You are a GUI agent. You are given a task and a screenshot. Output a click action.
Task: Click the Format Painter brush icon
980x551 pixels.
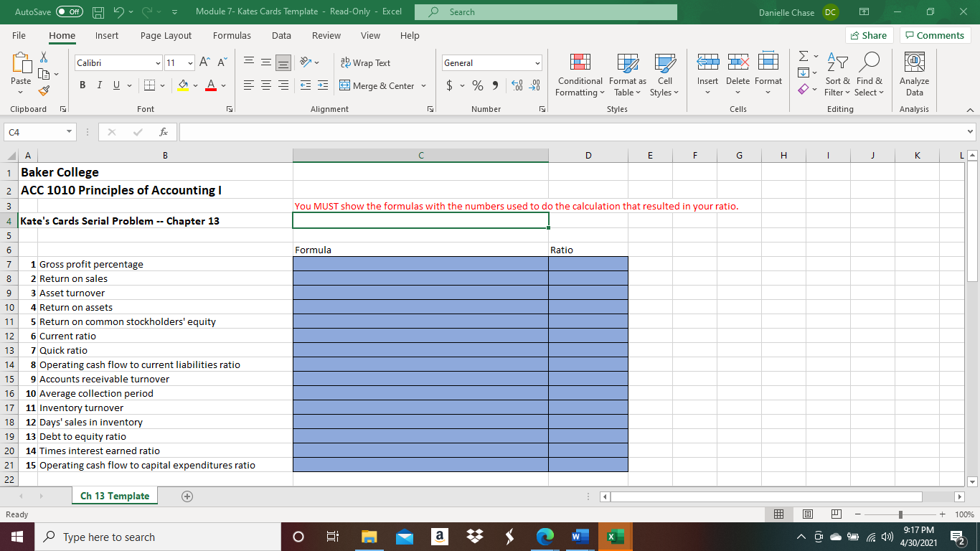pos(44,90)
